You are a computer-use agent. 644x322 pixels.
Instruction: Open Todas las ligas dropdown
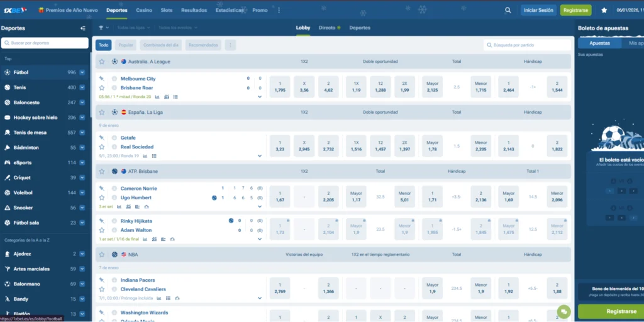click(133, 28)
